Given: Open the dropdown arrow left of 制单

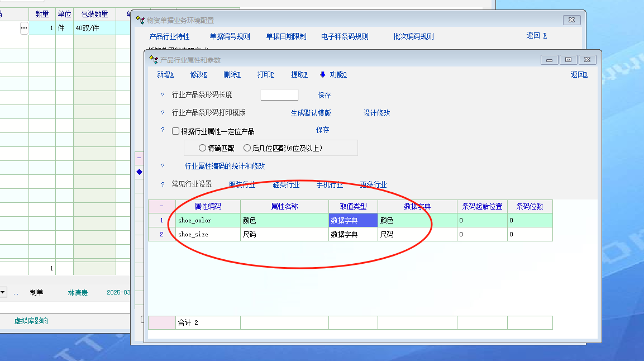Looking at the screenshot, I should (3, 292).
